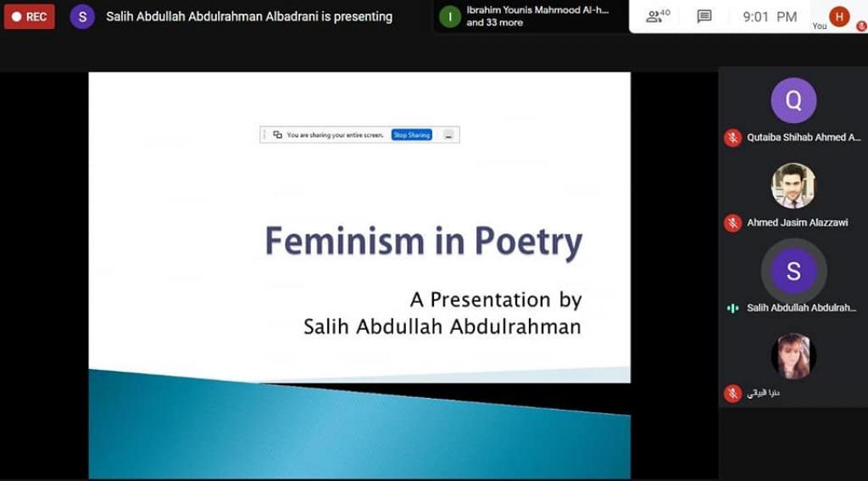Click the sharing bar's drag handle
Viewport: 868px width, 481px height.
point(264,135)
